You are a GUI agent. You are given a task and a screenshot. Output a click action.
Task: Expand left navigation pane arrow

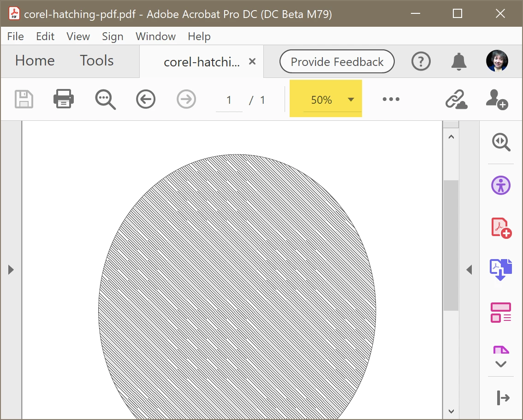coord(11,270)
